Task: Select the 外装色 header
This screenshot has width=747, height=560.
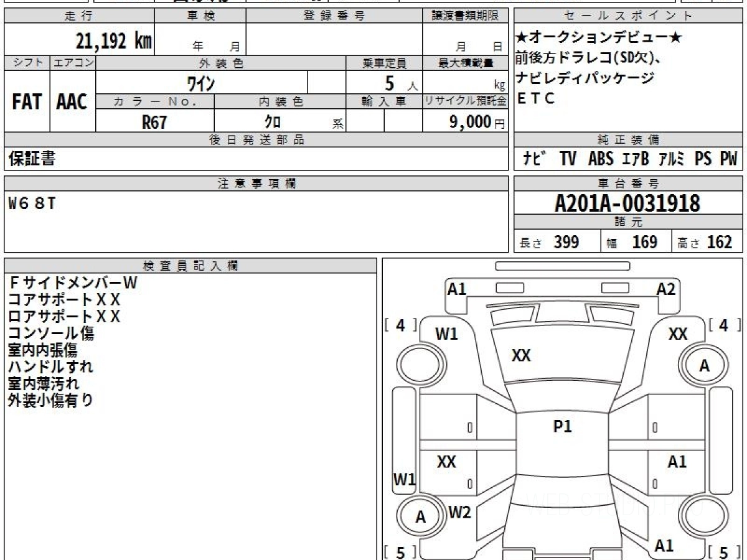Action: point(221,63)
